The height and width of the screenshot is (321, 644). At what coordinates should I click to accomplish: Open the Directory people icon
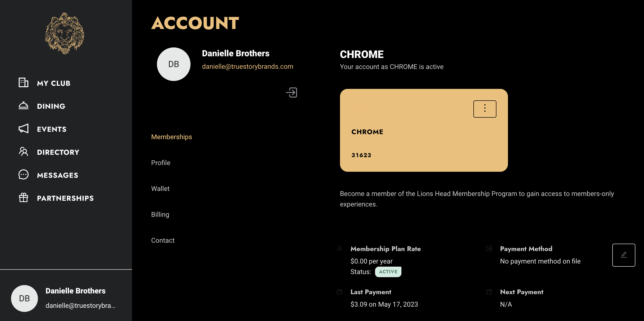coord(24,151)
